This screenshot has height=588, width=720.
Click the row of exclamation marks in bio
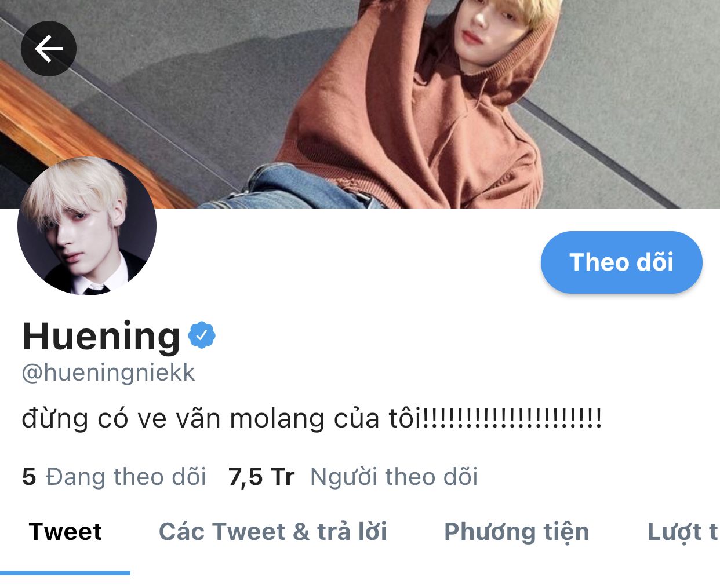(512, 417)
